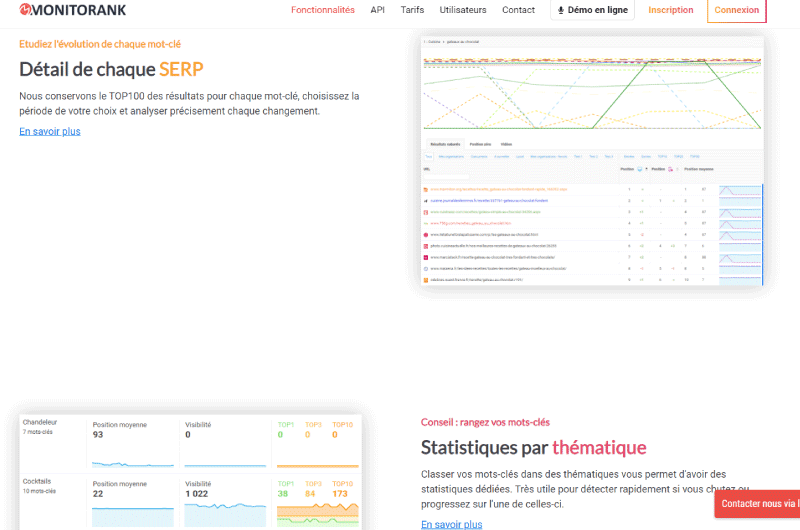
Task: Click the Connexion button
Action: coord(736,10)
